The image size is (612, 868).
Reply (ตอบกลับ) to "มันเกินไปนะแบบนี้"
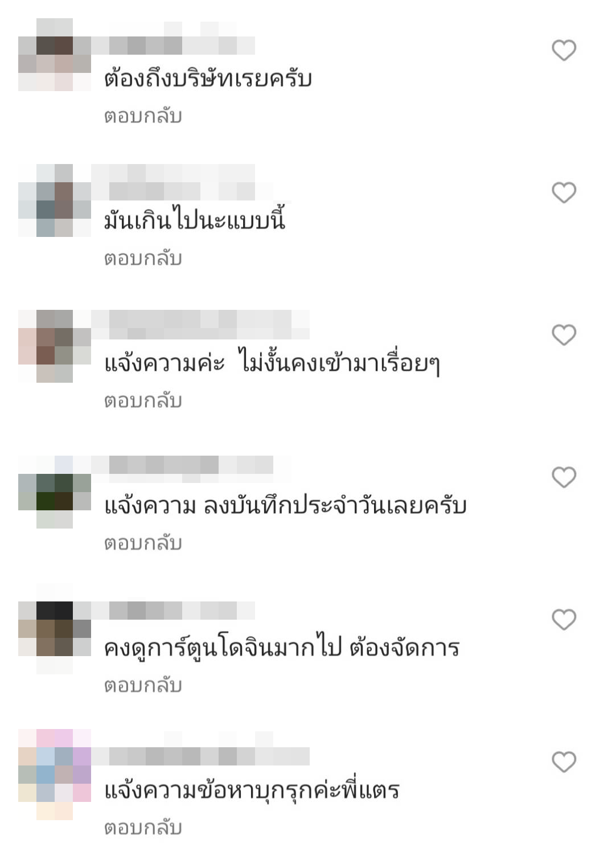pyautogui.click(x=143, y=259)
